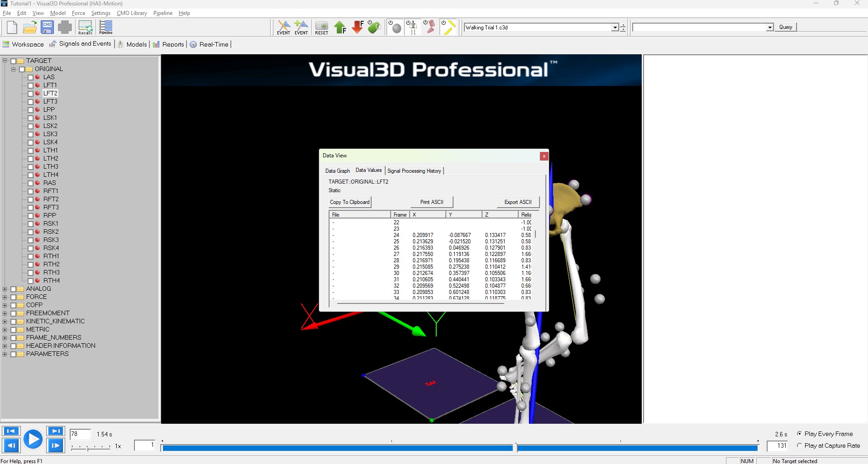Create a new workspace with blank page icon
Viewport: 868px width, 464px height.
(12, 28)
